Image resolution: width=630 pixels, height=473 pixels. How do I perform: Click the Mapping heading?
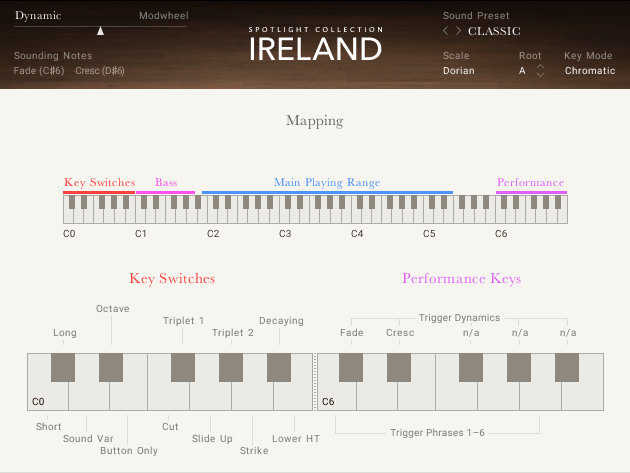point(315,121)
